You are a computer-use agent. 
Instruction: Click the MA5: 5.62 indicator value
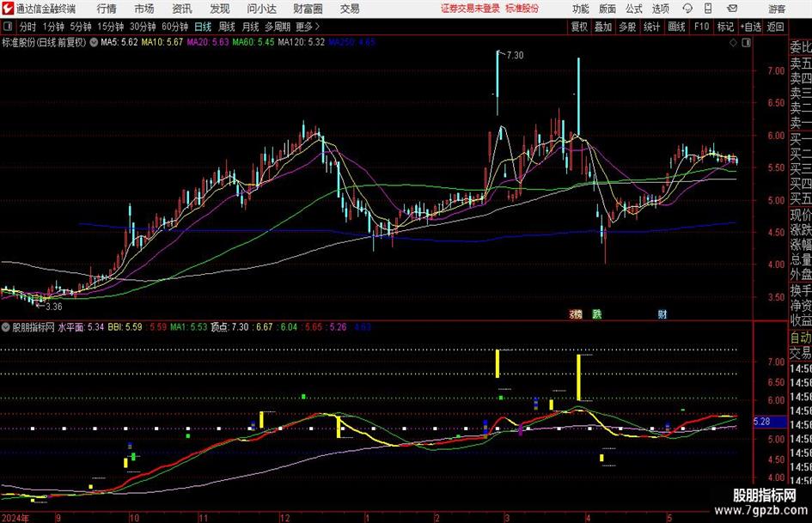(x=119, y=42)
